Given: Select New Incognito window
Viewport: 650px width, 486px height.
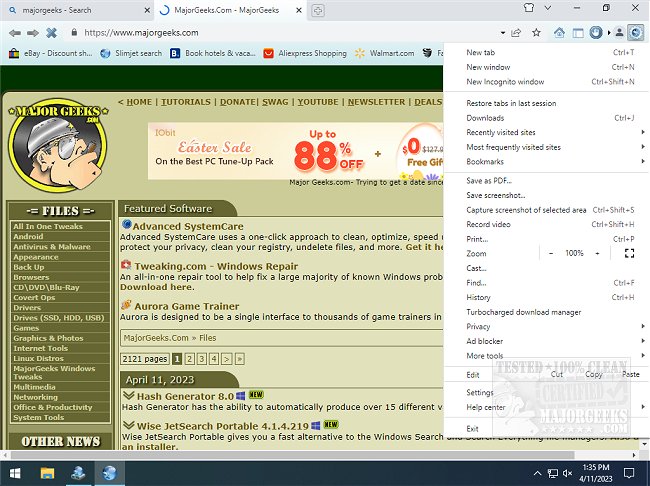Looking at the screenshot, I should [x=505, y=82].
